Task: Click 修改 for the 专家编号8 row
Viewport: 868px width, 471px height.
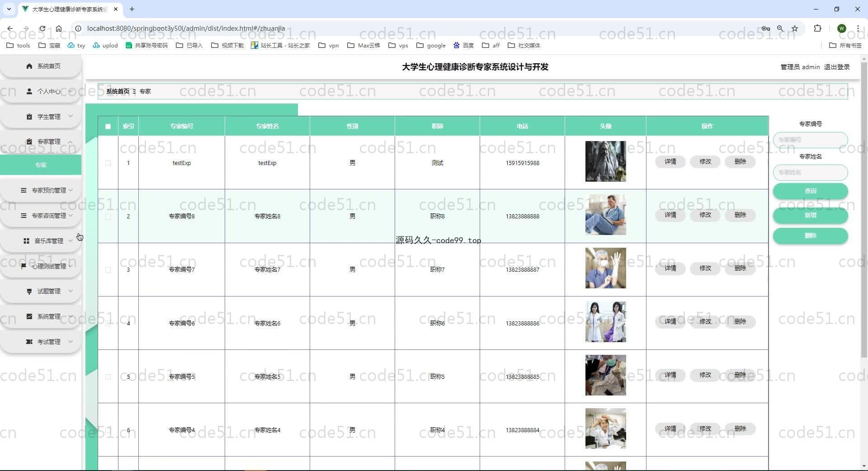Action: tap(705, 215)
